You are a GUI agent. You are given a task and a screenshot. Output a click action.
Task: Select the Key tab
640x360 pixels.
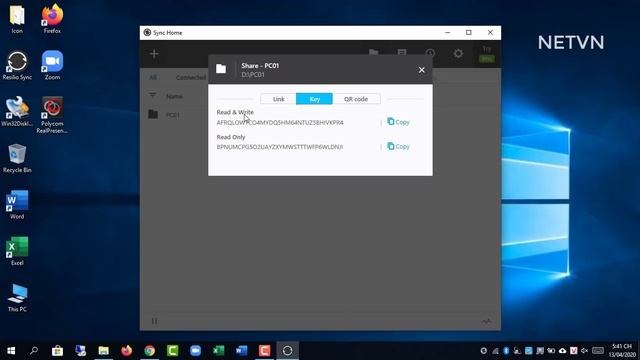[314, 99]
